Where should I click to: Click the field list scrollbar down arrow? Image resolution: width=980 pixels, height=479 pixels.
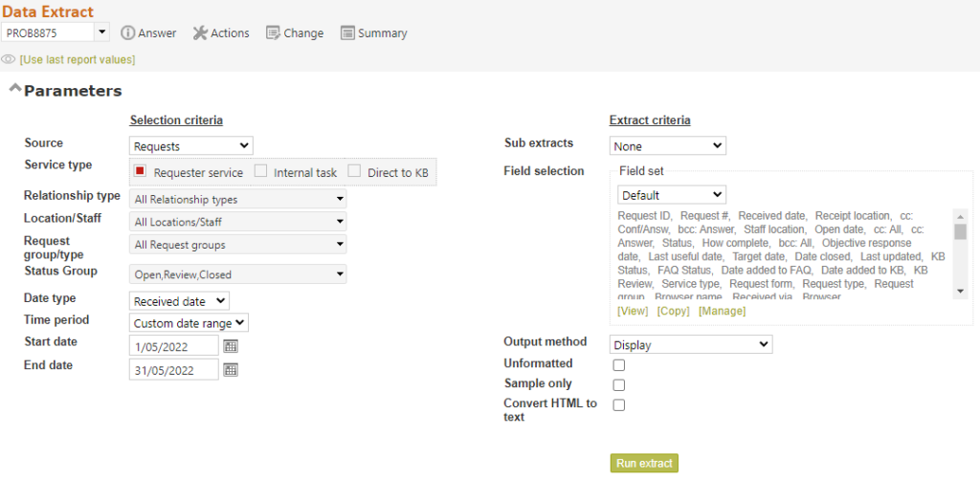point(961,293)
